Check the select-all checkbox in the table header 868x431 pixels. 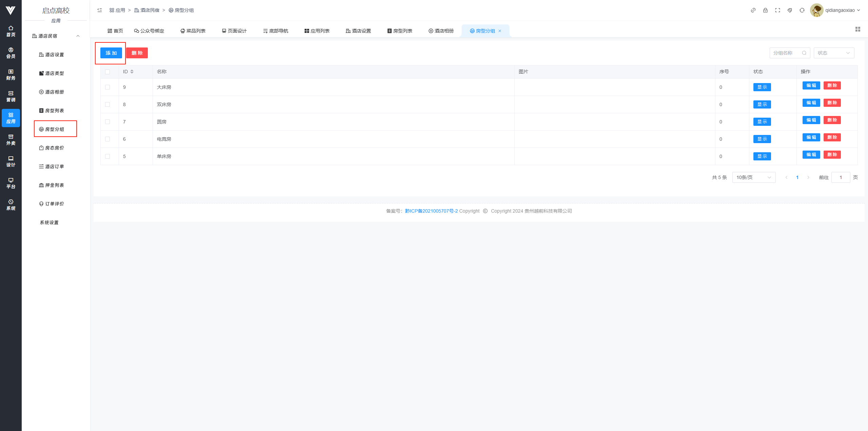click(107, 72)
